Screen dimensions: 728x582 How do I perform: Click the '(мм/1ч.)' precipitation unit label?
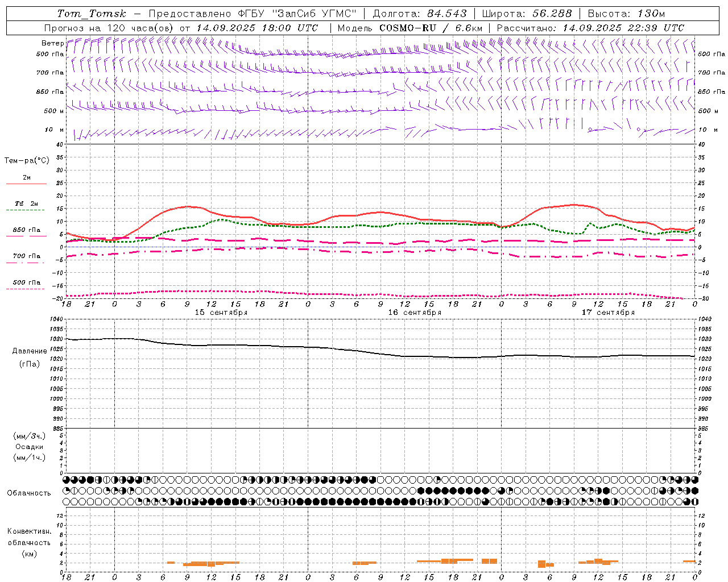click(x=29, y=458)
